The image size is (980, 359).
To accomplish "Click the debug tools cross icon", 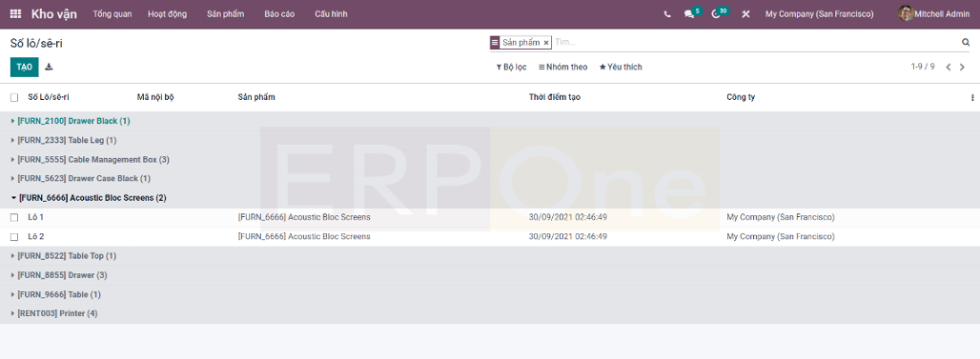I will click(x=745, y=13).
